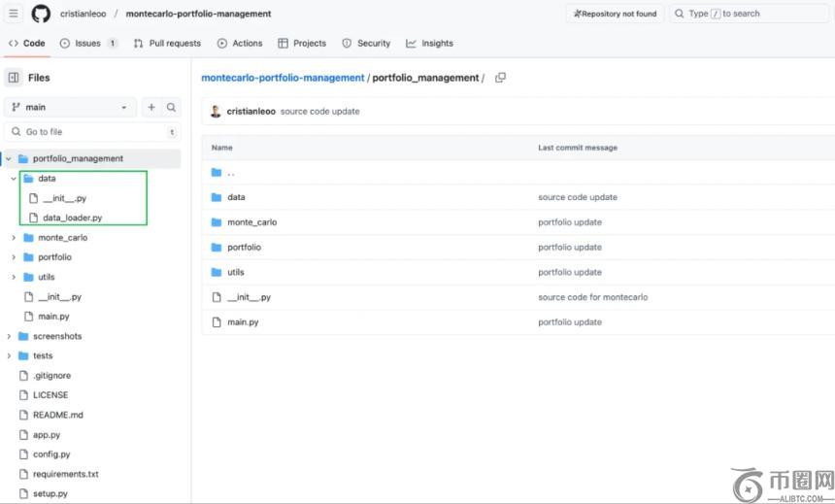Open main.py in the file table
This screenshot has height=504, width=835.
[243, 322]
